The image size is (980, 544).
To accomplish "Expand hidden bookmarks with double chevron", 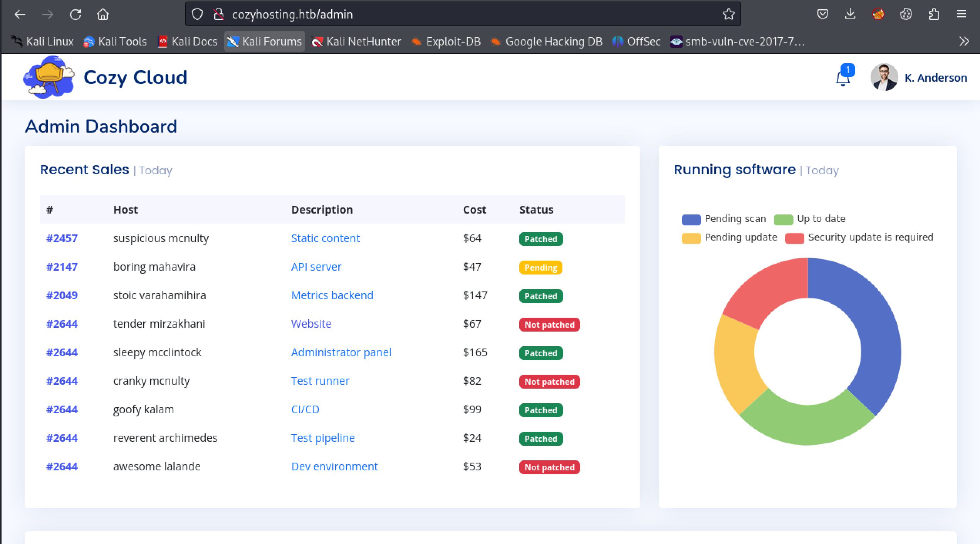I will tap(964, 41).
